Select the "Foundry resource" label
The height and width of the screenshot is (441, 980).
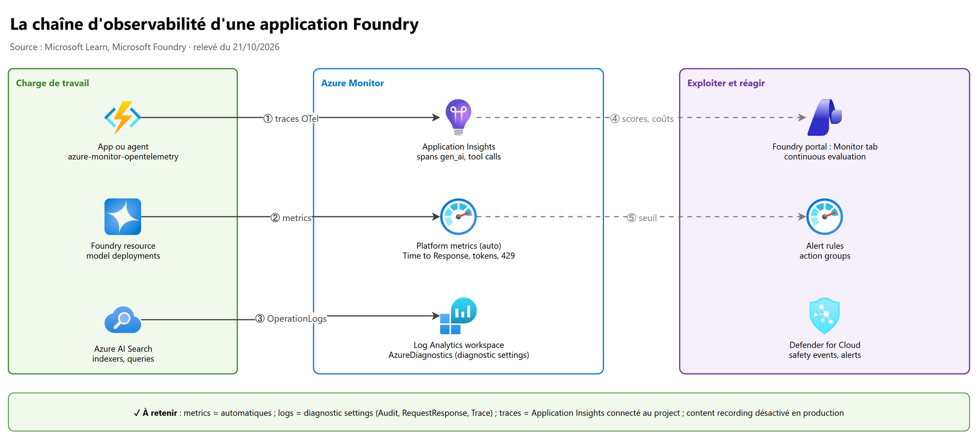click(x=123, y=246)
